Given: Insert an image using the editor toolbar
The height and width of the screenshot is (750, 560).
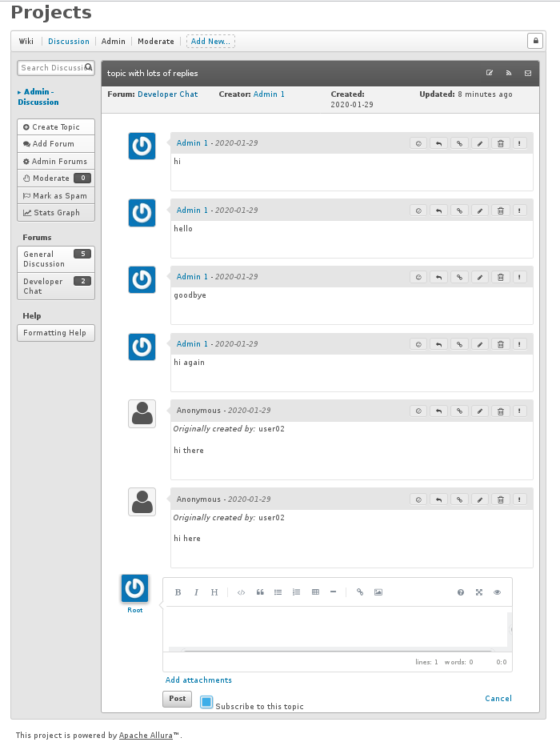Looking at the screenshot, I should click(378, 592).
